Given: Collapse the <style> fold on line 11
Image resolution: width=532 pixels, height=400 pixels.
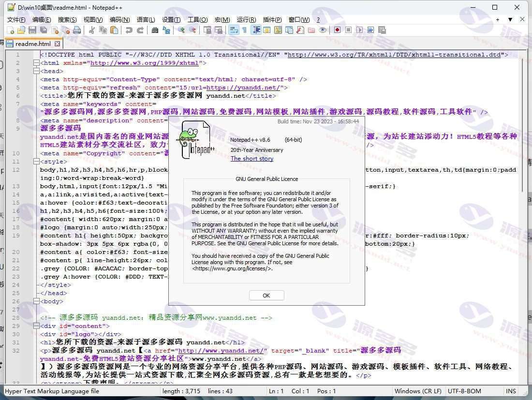Looking at the screenshot, I should click(36, 162).
